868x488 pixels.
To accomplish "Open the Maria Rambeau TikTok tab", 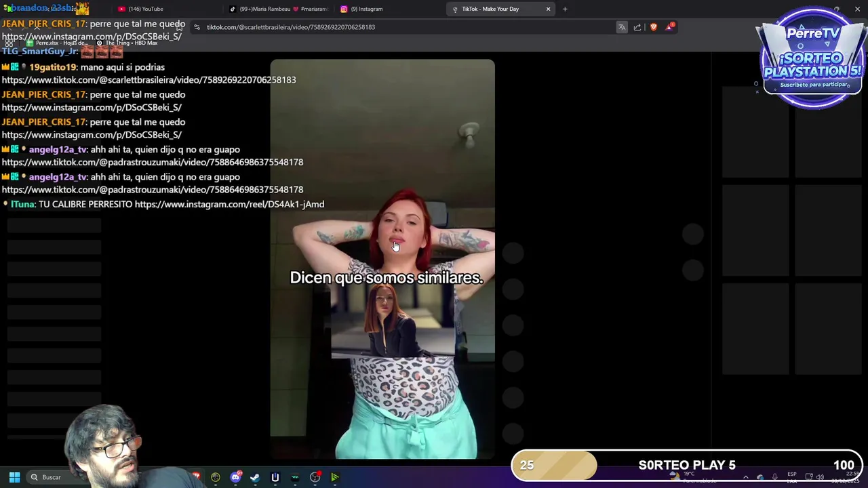I will (279, 9).
